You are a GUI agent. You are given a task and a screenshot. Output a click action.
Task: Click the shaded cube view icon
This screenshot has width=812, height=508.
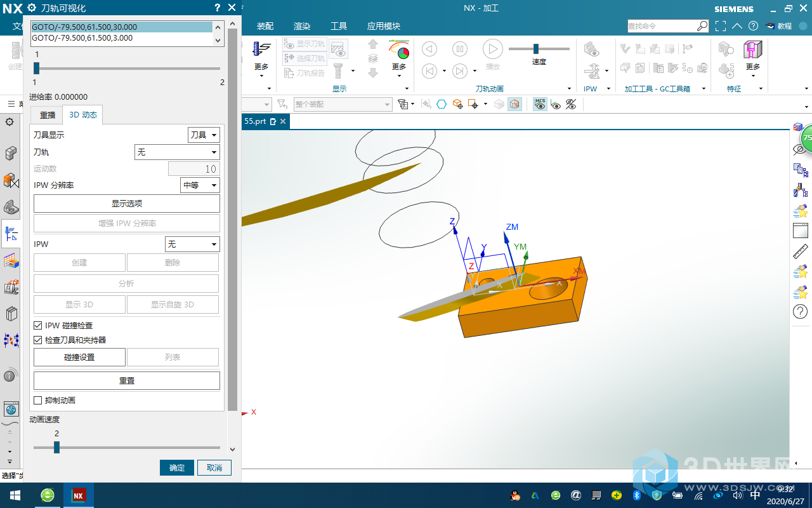click(514, 104)
